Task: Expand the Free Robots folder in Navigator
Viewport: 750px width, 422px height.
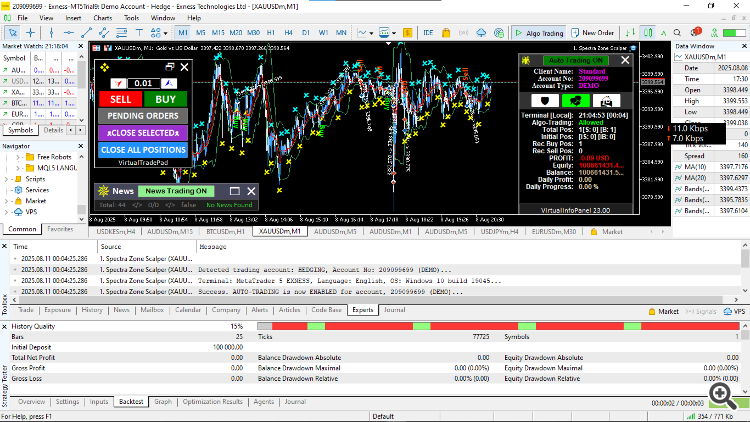Action: (18, 157)
